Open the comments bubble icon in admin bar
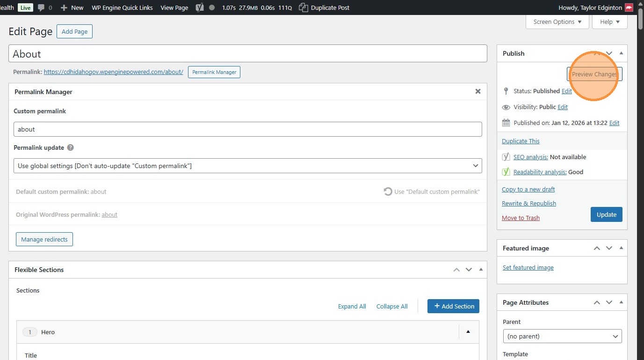Screen dimensions: 644x360 coord(42,7)
